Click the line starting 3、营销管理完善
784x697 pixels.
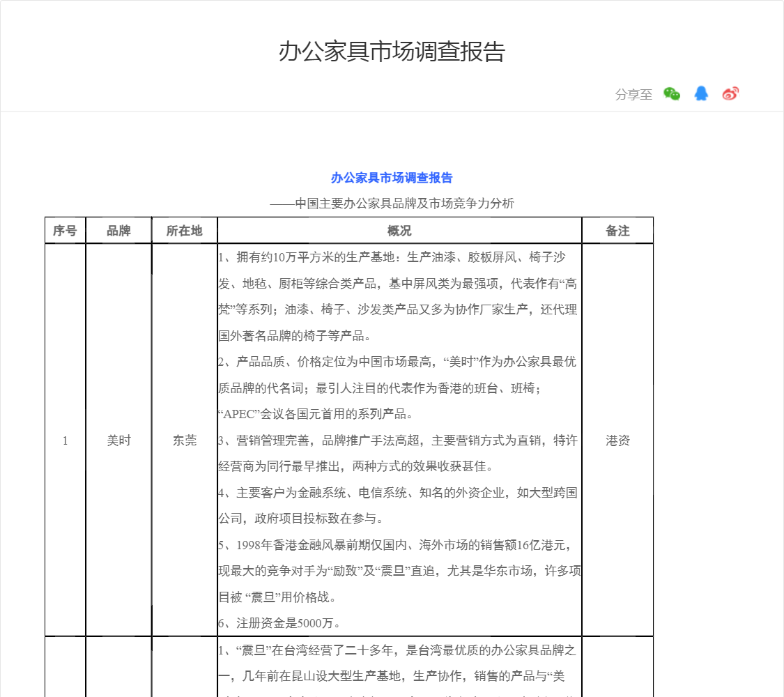[398, 440]
